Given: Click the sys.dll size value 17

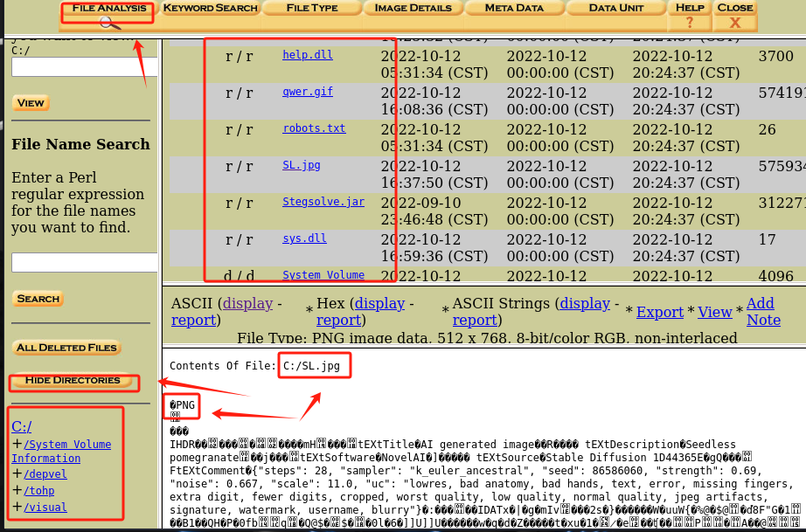Looking at the screenshot, I should (768, 239).
